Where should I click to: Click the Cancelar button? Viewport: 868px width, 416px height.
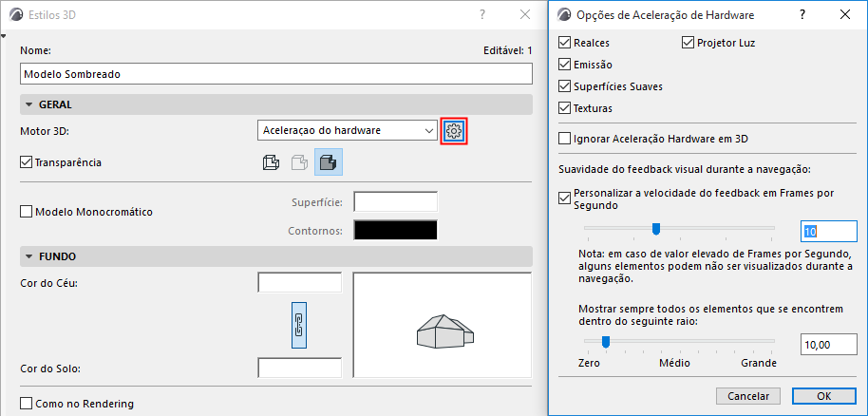pos(747,395)
